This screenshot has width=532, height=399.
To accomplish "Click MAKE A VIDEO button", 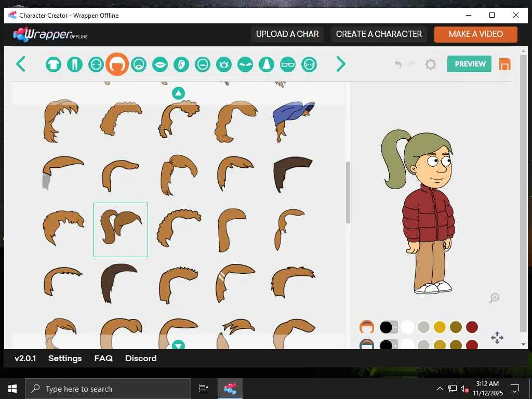I will 476,34.
